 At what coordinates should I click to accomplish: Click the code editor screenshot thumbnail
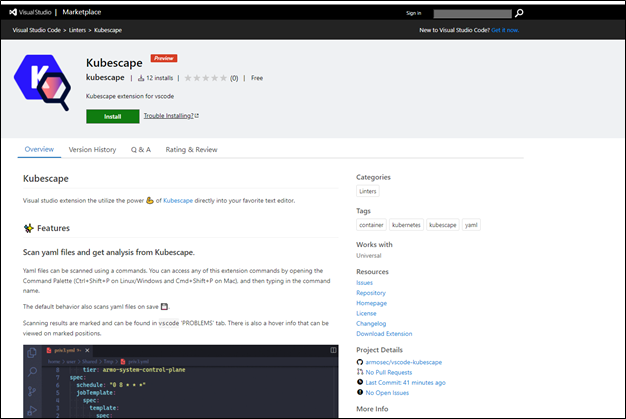[180, 381]
